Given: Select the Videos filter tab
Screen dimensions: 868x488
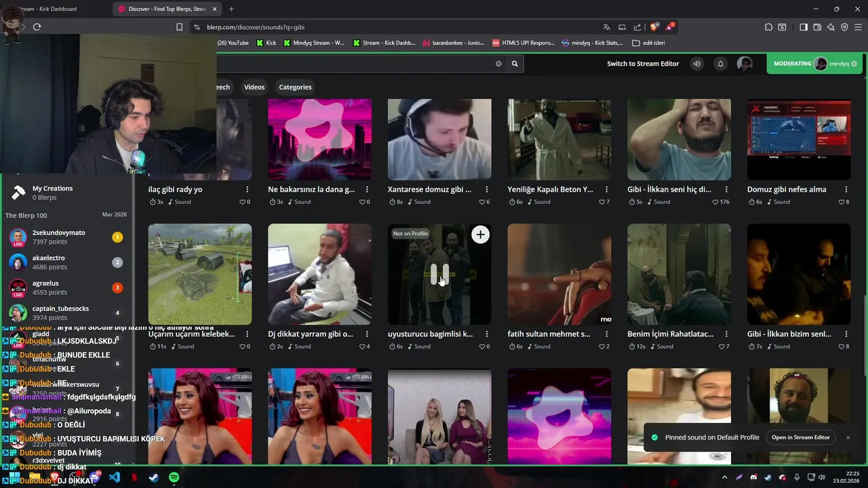Looking at the screenshot, I should (x=254, y=87).
